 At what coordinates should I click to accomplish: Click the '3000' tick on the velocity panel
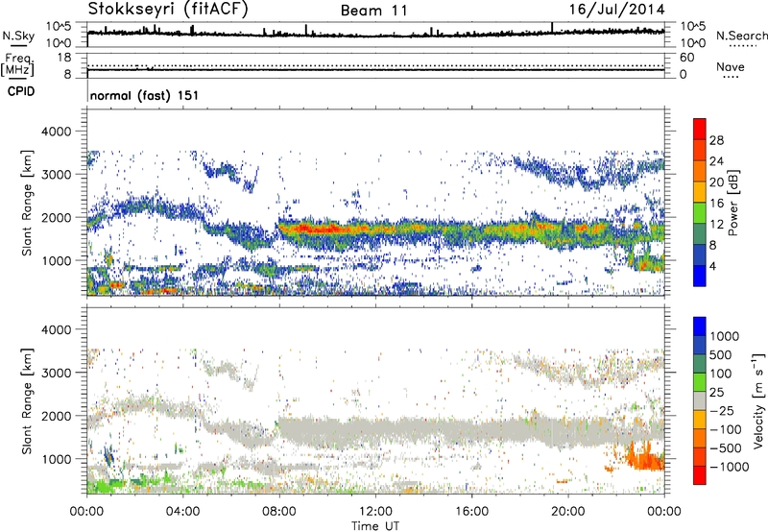[x=56, y=373]
